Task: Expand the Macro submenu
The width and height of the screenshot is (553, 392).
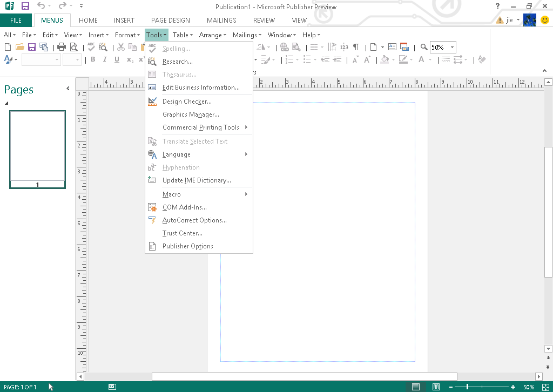Action: pos(199,194)
